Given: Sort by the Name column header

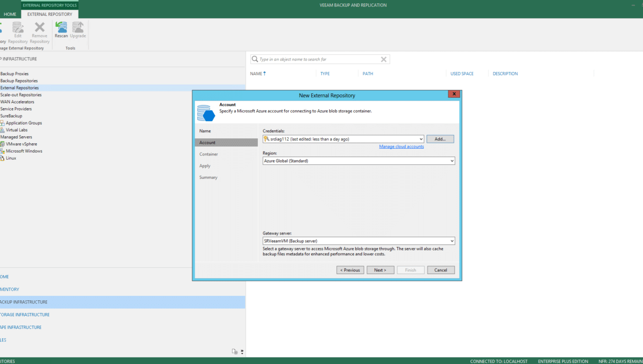Looking at the screenshot, I should [x=256, y=74].
